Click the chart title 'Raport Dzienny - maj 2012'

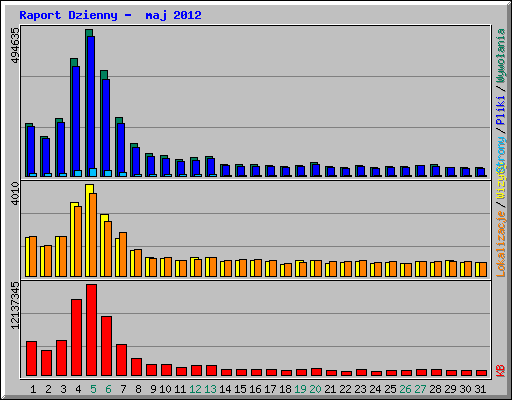tap(110, 15)
